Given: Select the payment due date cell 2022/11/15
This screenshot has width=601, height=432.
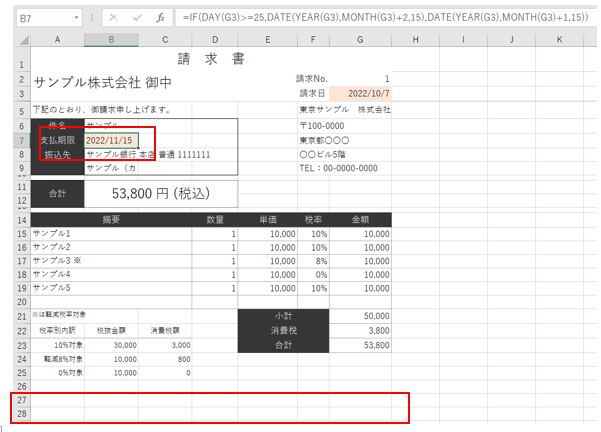Looking at the screenshot, I should point(110,141).
